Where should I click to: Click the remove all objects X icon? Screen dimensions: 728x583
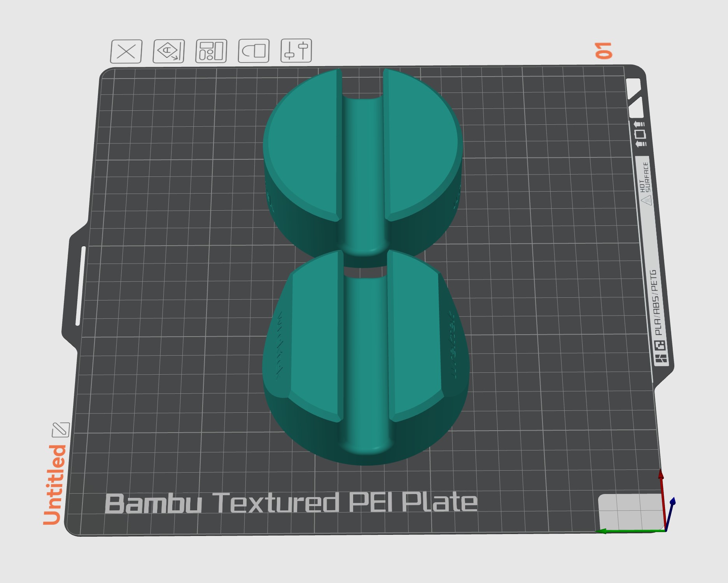tap(126, 51)
